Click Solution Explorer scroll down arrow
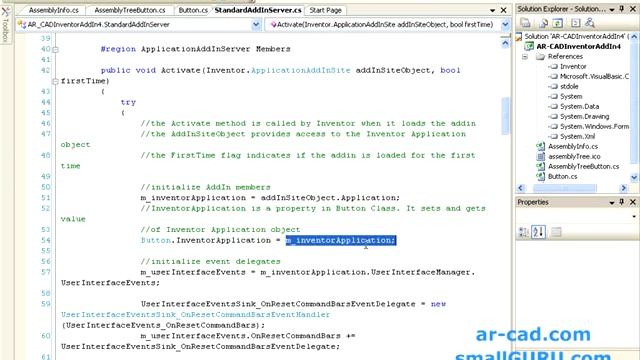This screenshot has height=360, width=640. (634, 177)
